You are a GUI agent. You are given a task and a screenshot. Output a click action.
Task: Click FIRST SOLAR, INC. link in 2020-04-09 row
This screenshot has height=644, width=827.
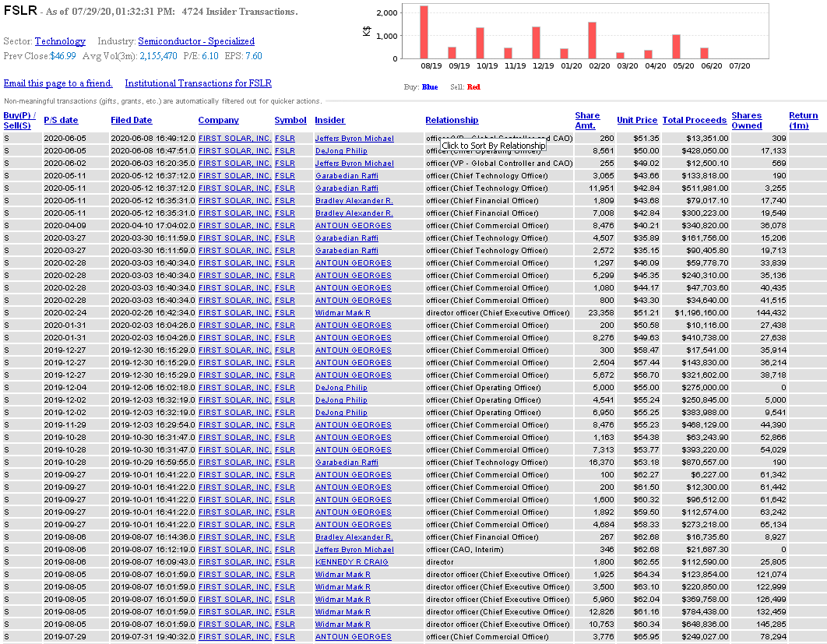pyautogui.click(x=235, y=226)
